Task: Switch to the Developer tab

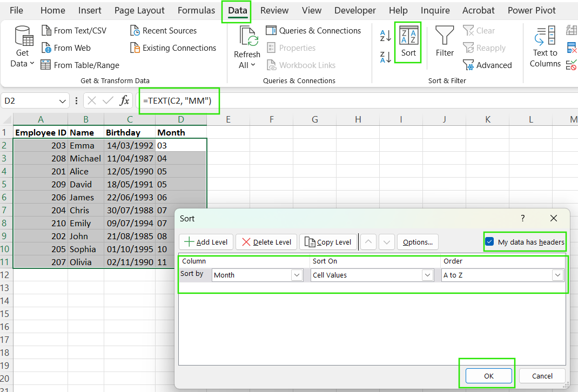Action: coord(355,10)
